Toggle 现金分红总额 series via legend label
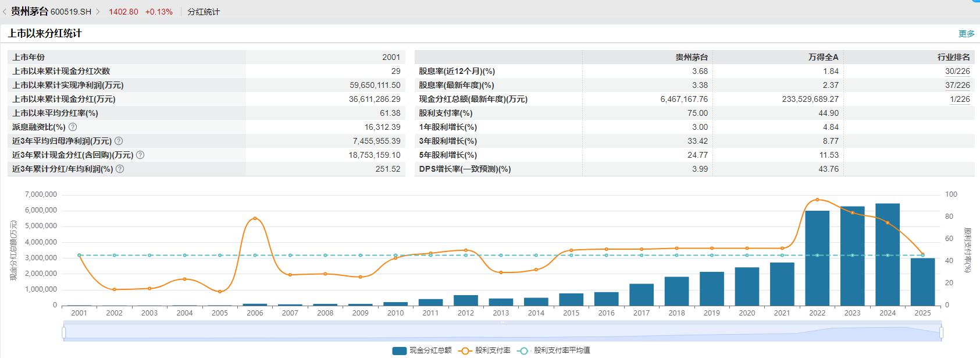 [x=430, y=350]
